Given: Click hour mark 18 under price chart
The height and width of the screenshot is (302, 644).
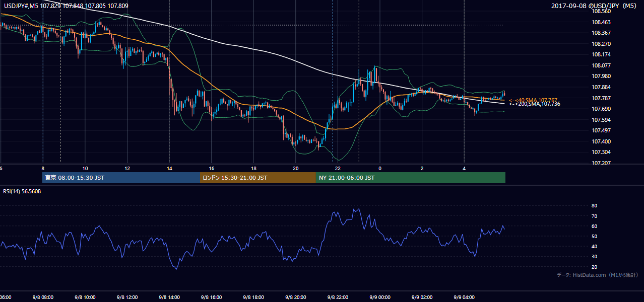Looking at the screenshot, I should point(253,169).
